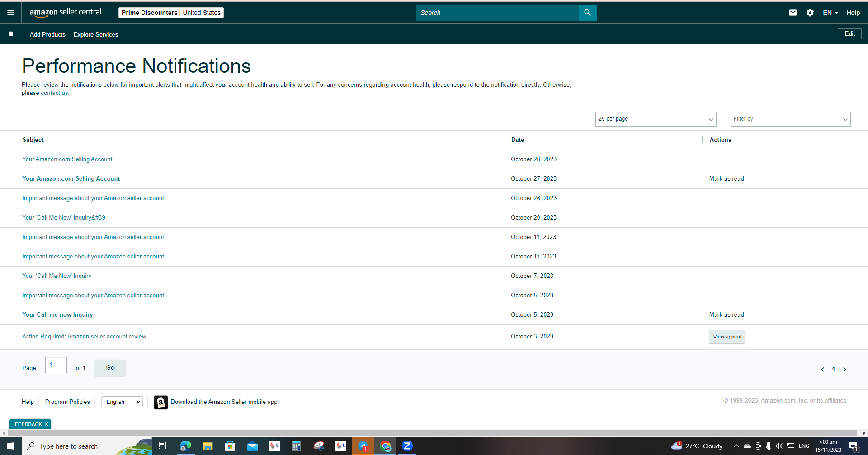Viewport: 868px width, 455px height.
Task: Mark the October 27 notification as read
Action: pos(726,179)
